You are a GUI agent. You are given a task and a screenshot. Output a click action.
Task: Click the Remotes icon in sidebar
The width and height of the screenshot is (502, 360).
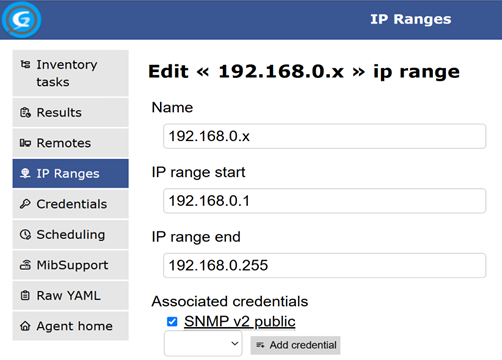[25, 143]
